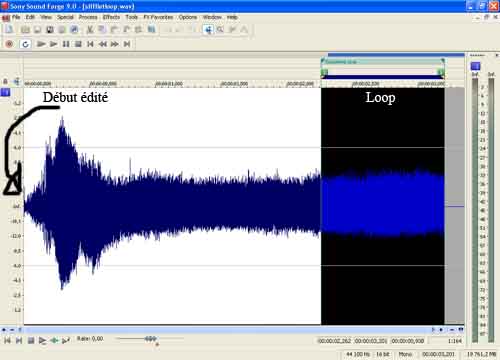The image size is (500, 360).
Task: Click the Stop button in top transport bar
Action: coord(78,44)
